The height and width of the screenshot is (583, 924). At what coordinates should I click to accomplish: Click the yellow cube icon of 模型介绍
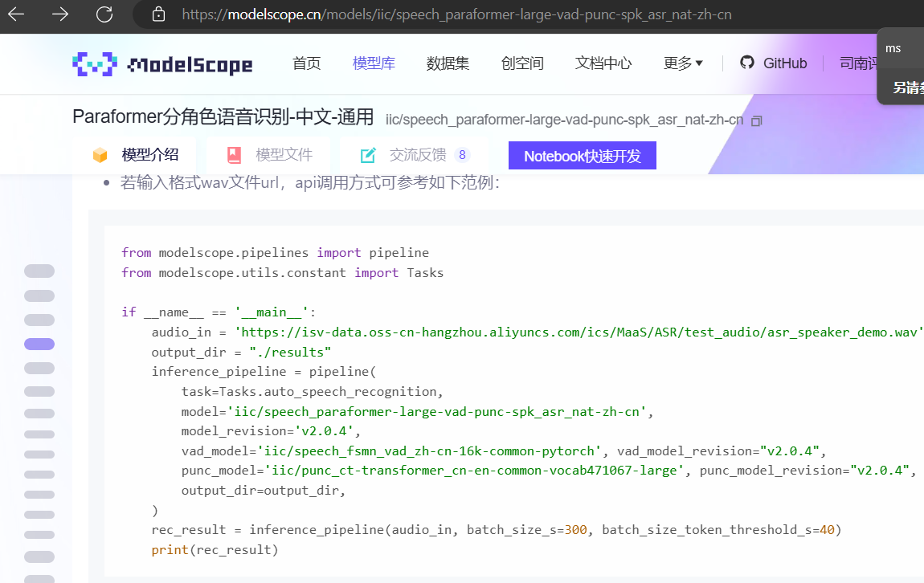(100, 155)
